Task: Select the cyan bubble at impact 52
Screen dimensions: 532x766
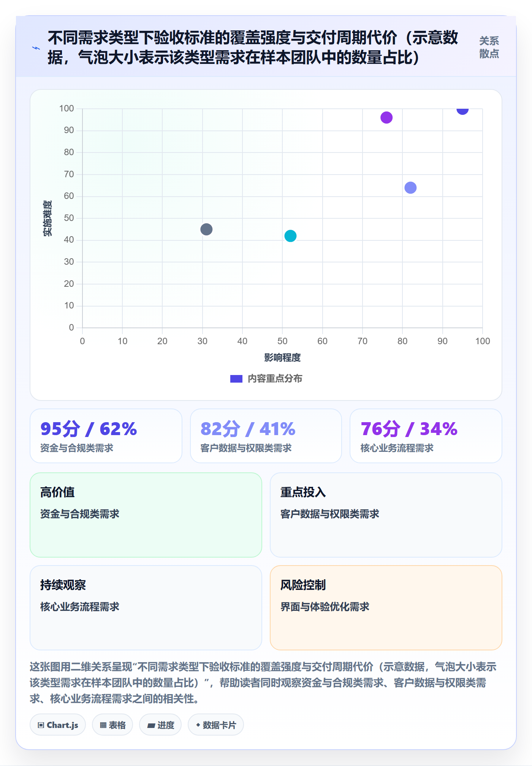Action: click(x=290, y=236)
